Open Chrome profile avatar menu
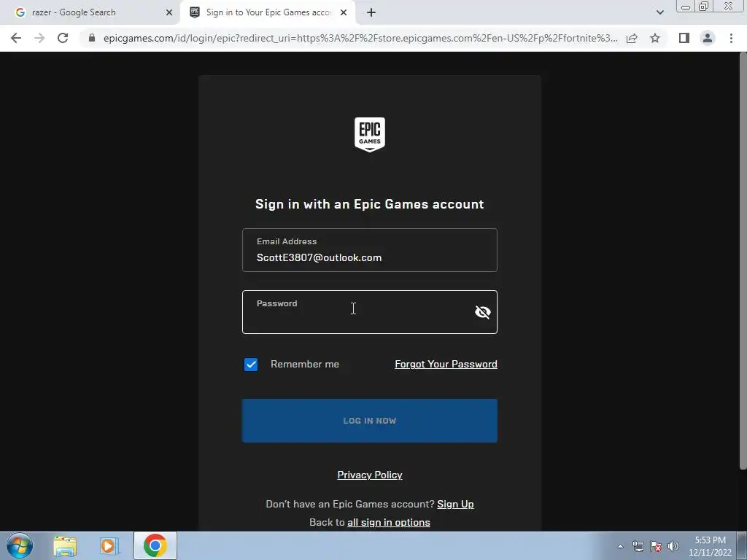The image size is (747, 560). [708, 38]
